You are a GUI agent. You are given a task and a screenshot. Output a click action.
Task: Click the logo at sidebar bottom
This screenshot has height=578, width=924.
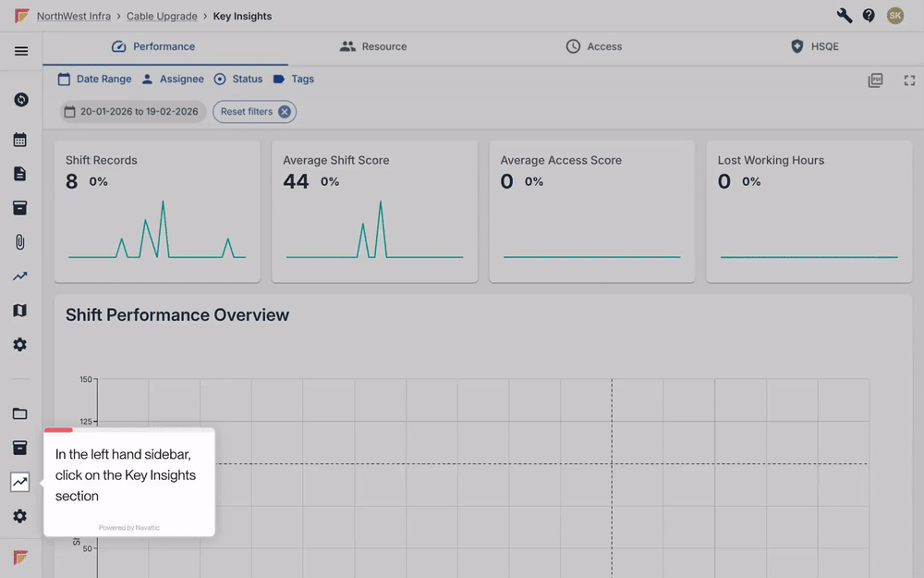pyautogui.click(x=20, y=558)
